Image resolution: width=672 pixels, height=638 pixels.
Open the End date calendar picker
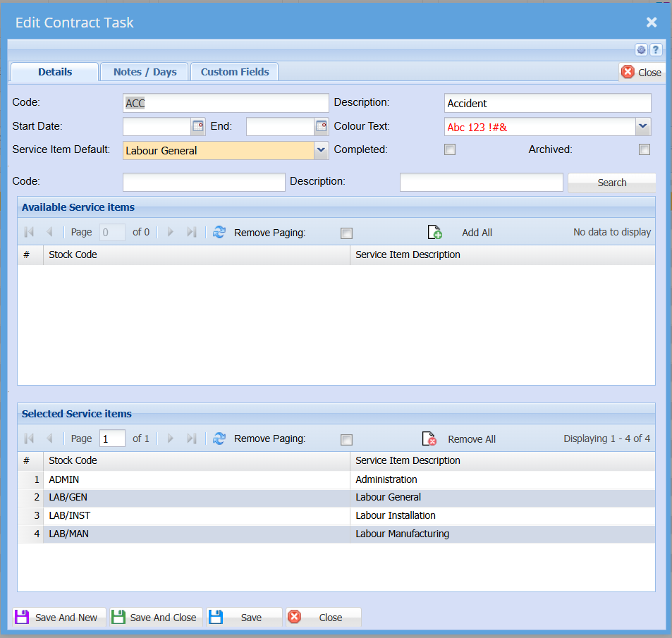322,126
